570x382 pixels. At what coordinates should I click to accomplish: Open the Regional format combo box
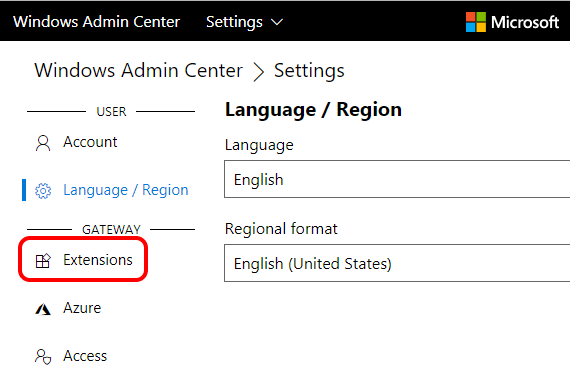click(397, 263)
